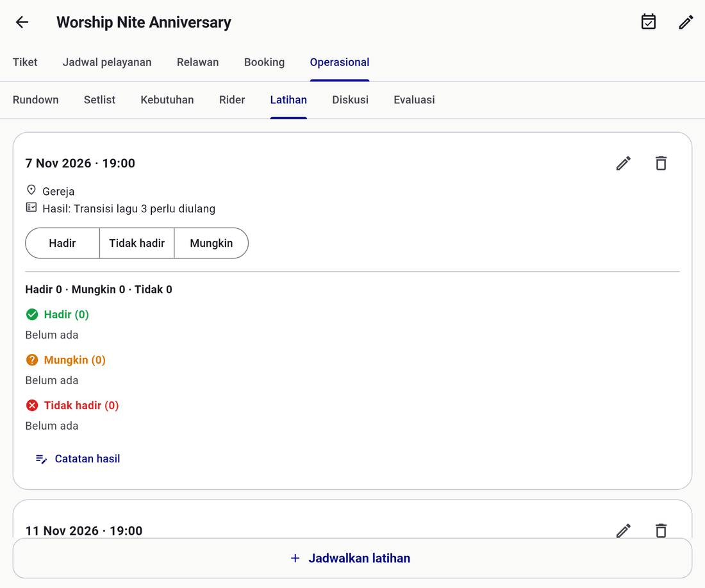Click the 11 Nov 2026 · 19:00 heading

pos(83,531)
